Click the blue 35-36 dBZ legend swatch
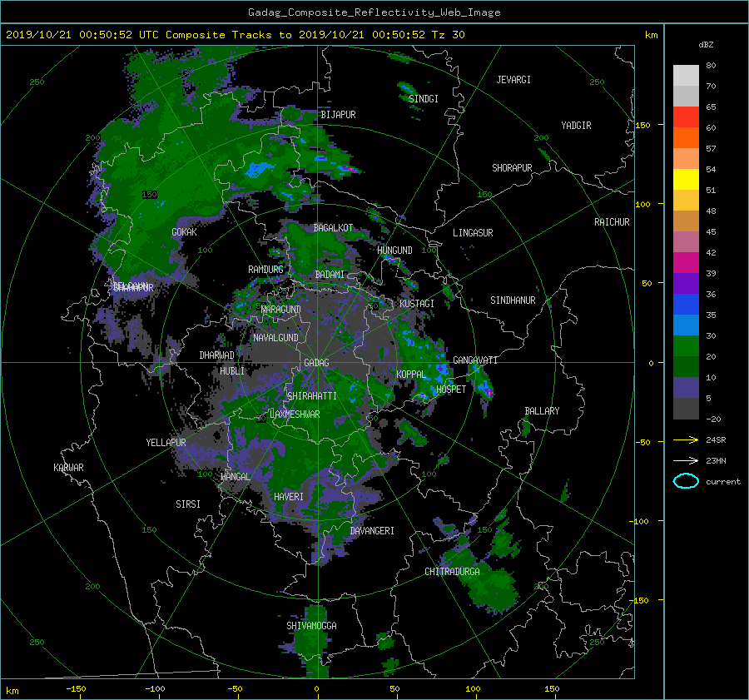The width and height of the screenshot is (749, 700). (686, 304)
